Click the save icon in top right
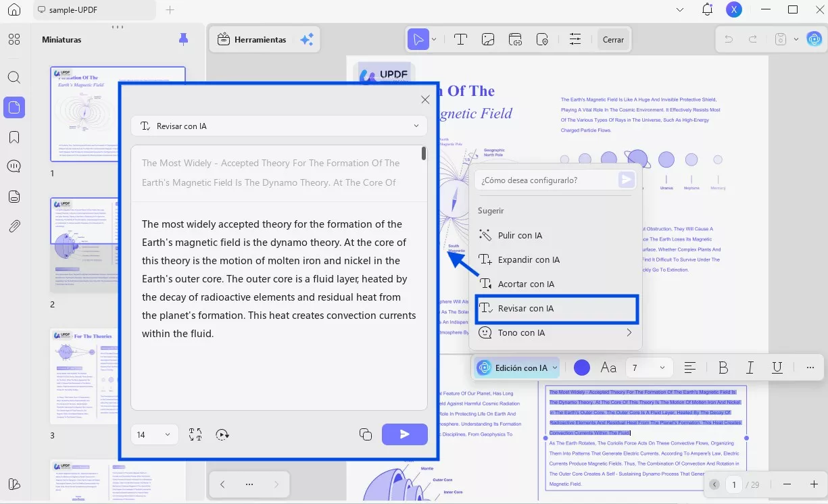 pos(780,39)
